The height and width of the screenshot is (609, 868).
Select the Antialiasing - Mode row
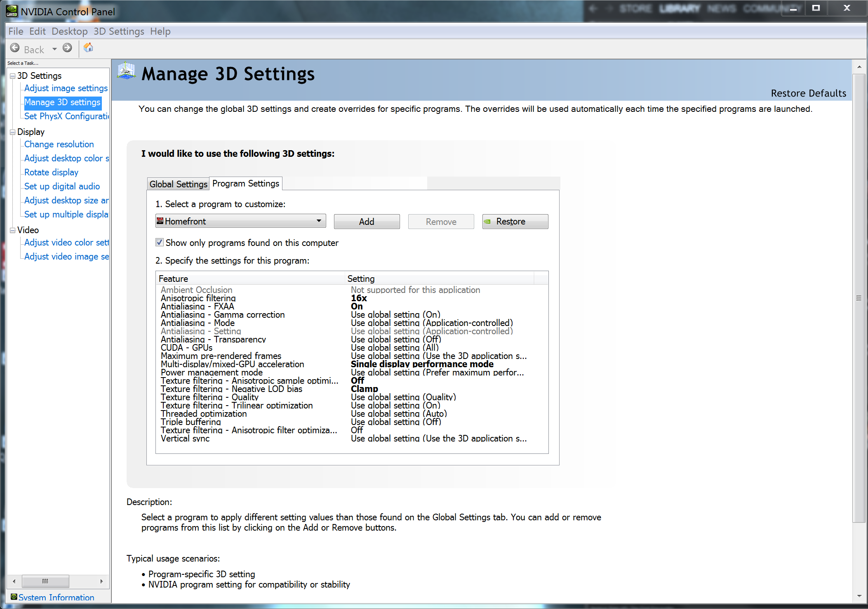pyautogui.click(x=352, y=323)
